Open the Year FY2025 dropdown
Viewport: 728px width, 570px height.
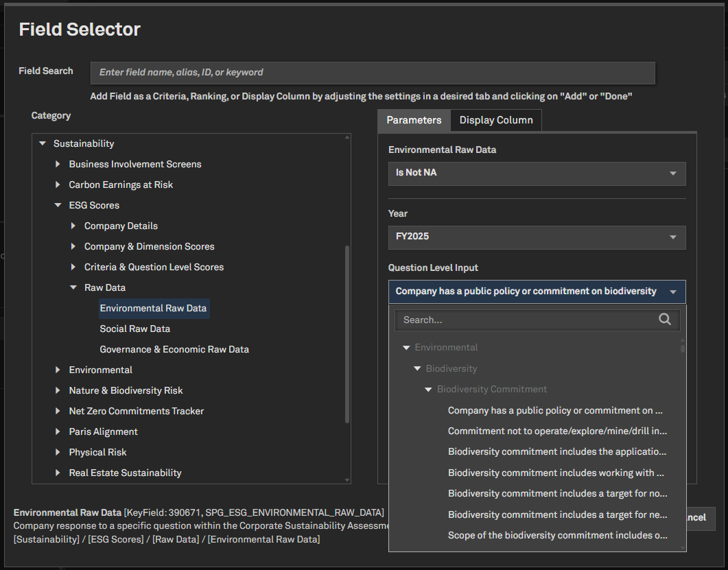click(x=537, y=237)
